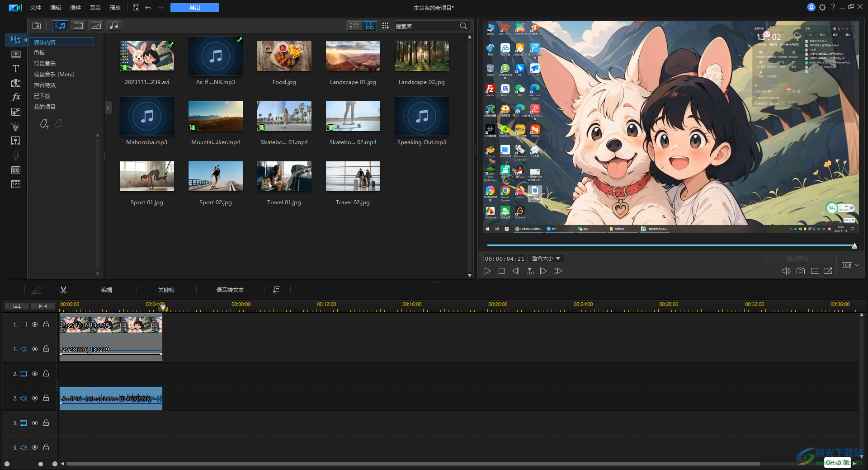This screenshot has height=470, width=868.
Task: Click the timeline more functions icon
Action: pyautogui.click(x=277, y=290)
